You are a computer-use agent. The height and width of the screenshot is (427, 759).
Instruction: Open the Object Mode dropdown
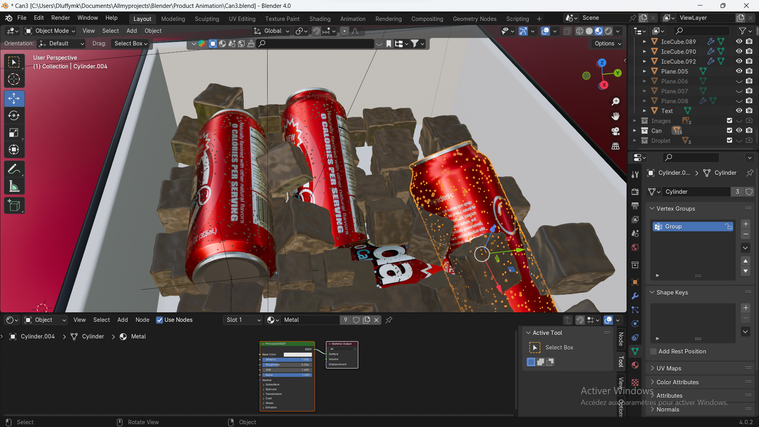[50, 31]
